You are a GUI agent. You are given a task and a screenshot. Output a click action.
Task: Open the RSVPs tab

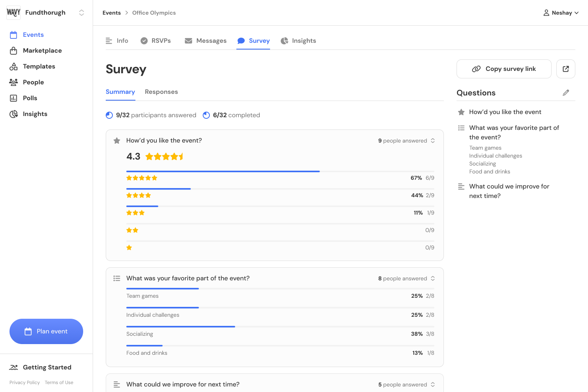click(x=156, y=41)
